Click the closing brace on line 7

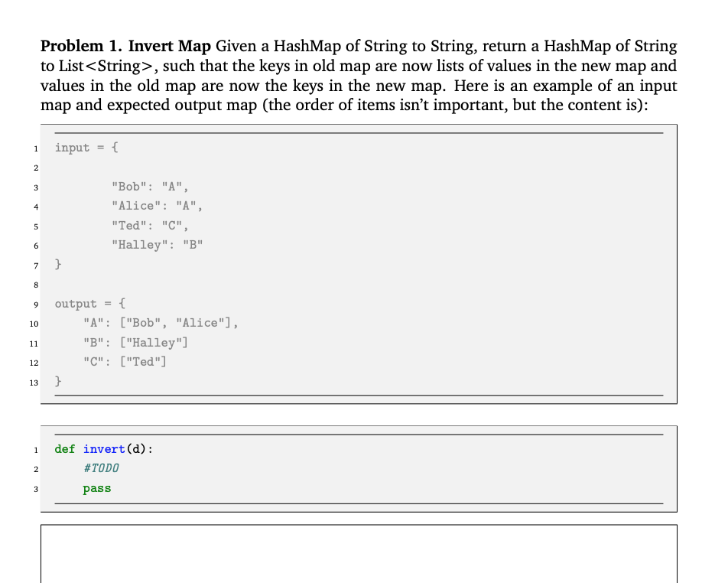[x=57, y=264]
